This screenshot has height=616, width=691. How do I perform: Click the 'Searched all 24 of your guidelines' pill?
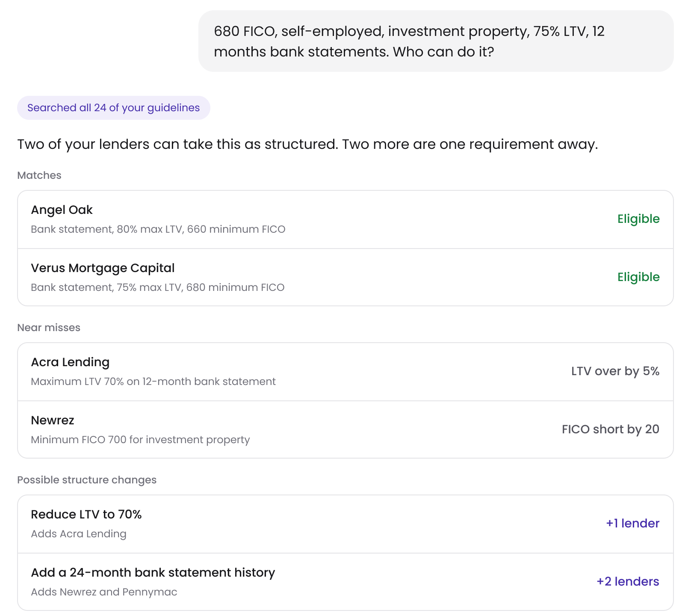(x=114, y=108)
